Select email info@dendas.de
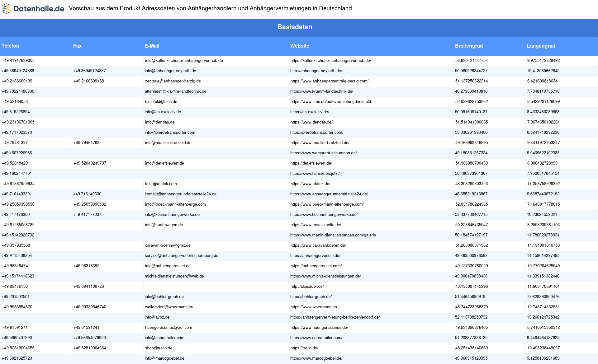Image resolution: width=598 pixels, height=364 pixels. pos(160,122)
